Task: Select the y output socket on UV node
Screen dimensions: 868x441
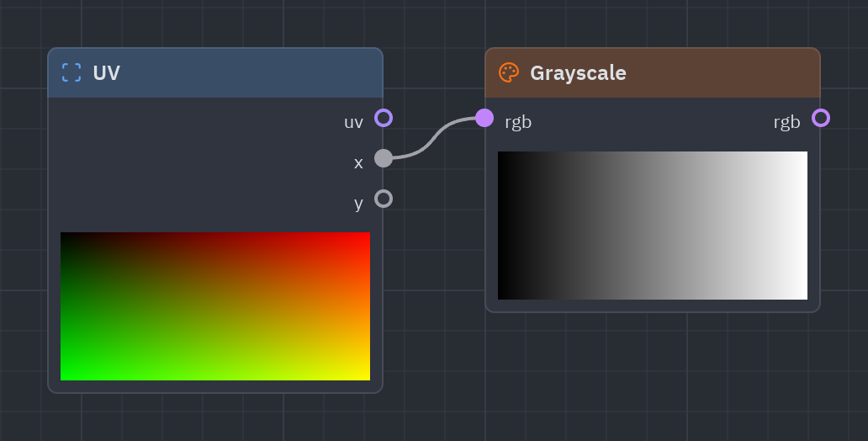Action: (x=384, y=199)
